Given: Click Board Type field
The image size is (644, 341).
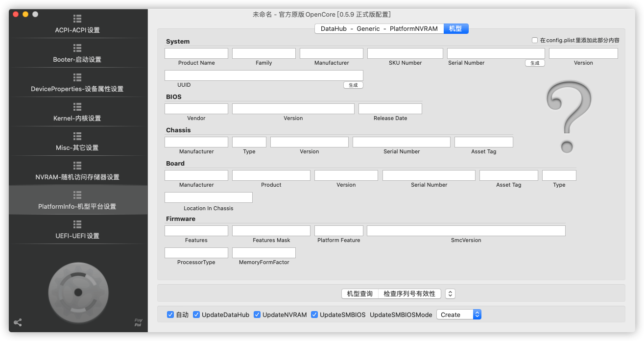Looking at the screenshot, I should tap(559, 175).
